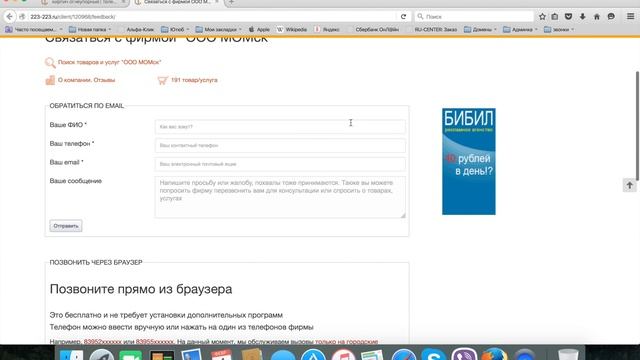Open Firefox from the dock

[x=494, y=354]
